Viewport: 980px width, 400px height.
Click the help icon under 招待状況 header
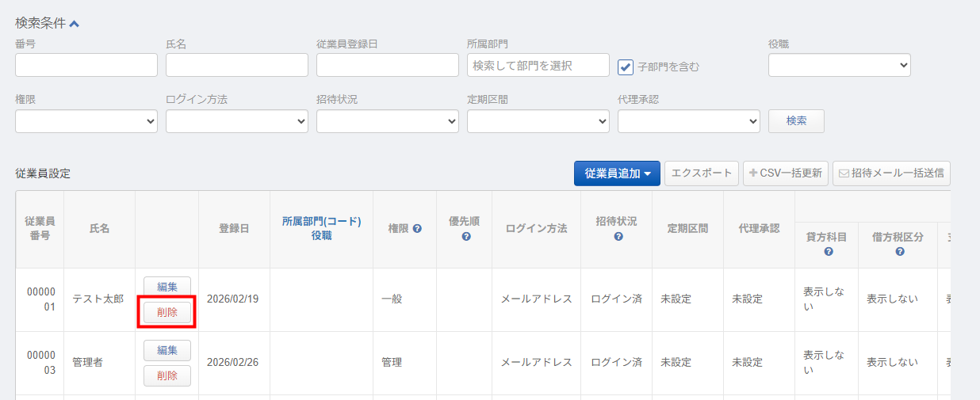(618, 236)
